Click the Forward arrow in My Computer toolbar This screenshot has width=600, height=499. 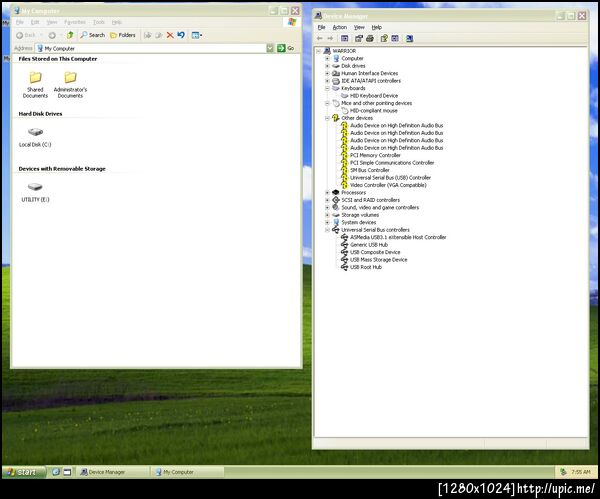click(52, 35)
